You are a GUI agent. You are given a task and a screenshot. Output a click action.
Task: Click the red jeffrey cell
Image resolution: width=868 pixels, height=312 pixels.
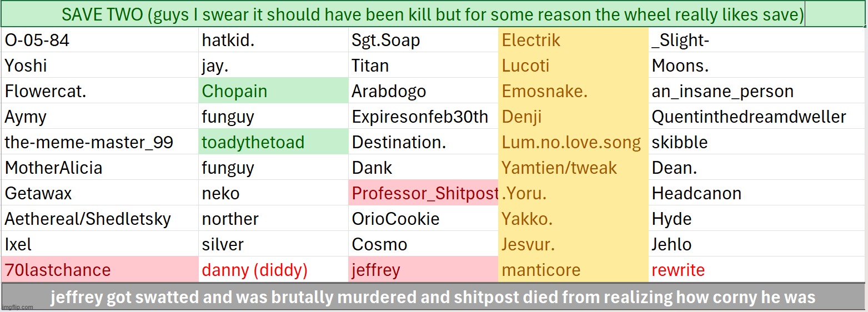[423, 270]
